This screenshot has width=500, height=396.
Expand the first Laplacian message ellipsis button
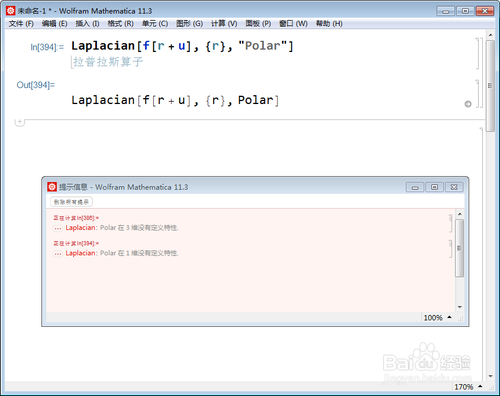58,228
